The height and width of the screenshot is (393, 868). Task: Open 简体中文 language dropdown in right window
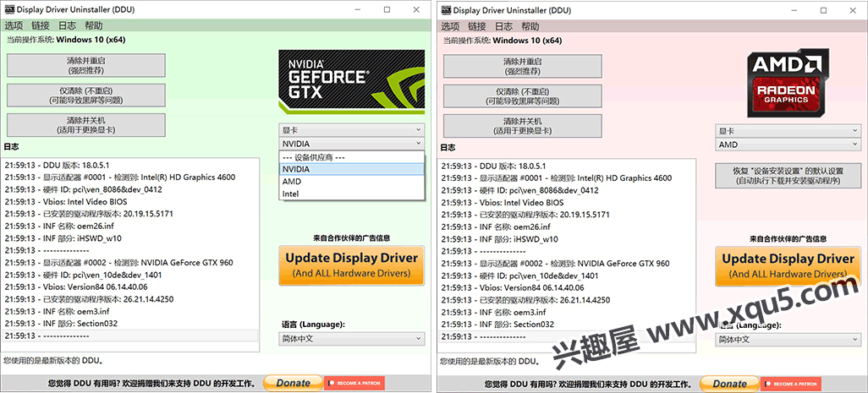click(788, 340)
